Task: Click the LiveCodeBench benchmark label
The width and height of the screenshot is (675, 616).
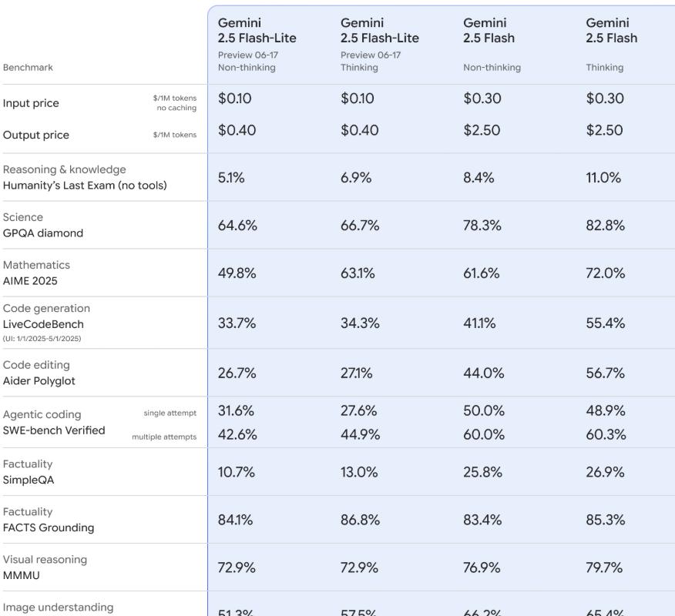Action: point(43,324)
